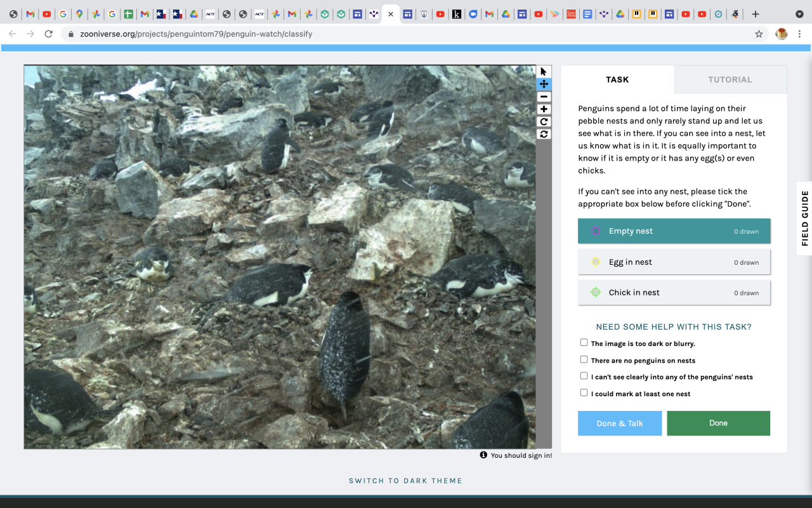This screenshot has width=812, height=508.
Task: Go forward in browser history
Action: coord(30,34)
